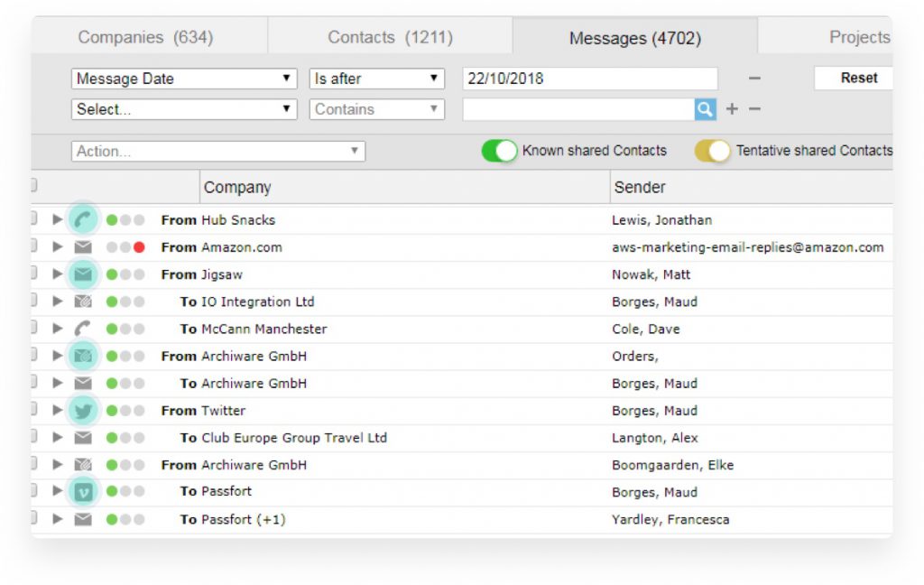This screenshot has height=585, width=924.
Task: Select the 'To Passfort (+1)' company cell
Action: 233,519
